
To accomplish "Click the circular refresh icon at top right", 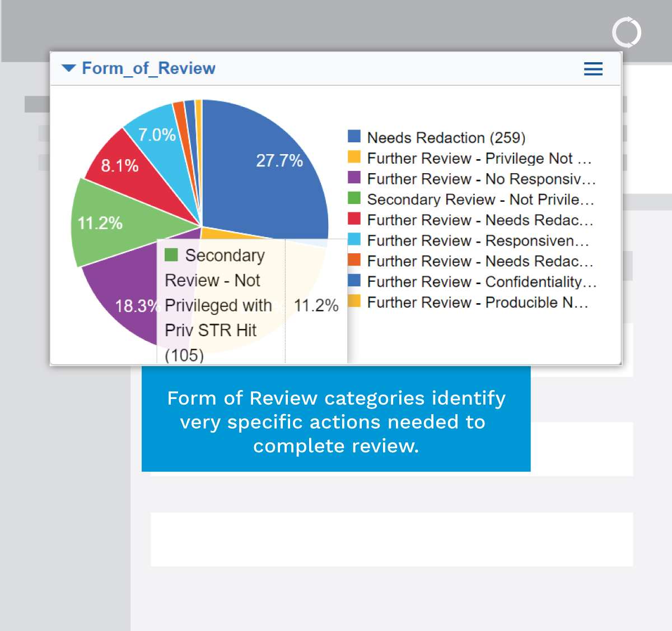I will (626, 33).
